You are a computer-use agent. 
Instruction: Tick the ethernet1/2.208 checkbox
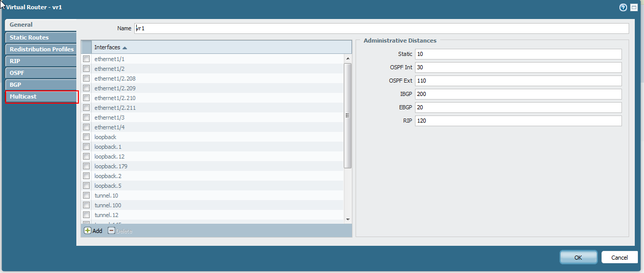click(x=86, y=79)
